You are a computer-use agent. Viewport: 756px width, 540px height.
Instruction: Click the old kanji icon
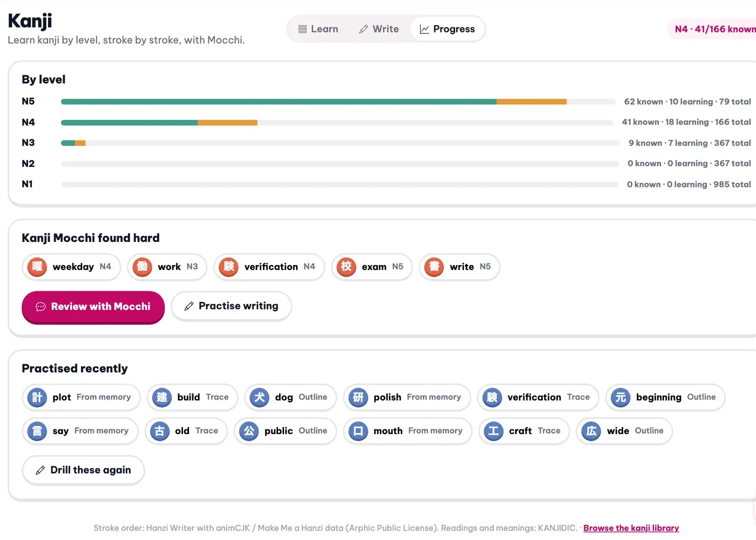point(160,431)
